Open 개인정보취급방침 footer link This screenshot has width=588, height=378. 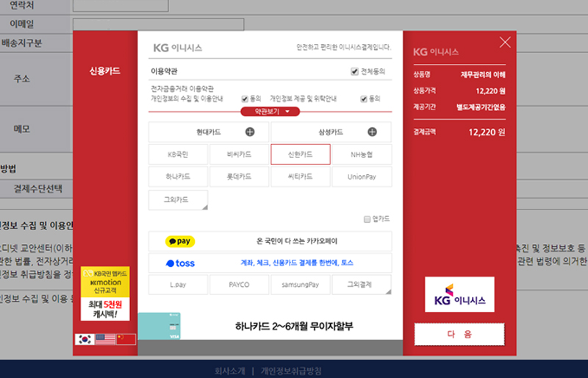coord(291,371)
